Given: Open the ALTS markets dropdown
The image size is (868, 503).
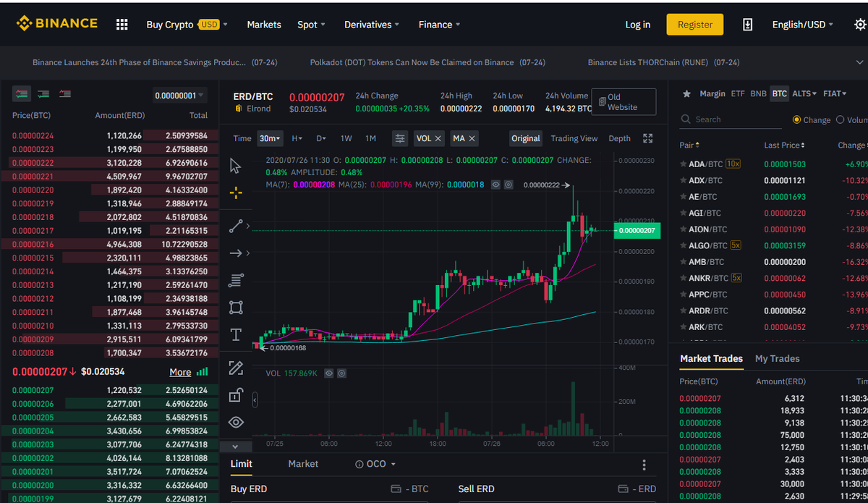Looking at the screenshot, I should tap(804, 94).
